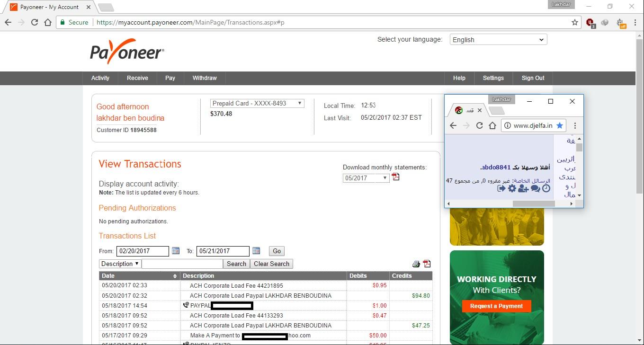Image resolution: width=644 pixels, height=345 pixels.
Task: Open the home page in the Payoneer window
Action: 48,22
